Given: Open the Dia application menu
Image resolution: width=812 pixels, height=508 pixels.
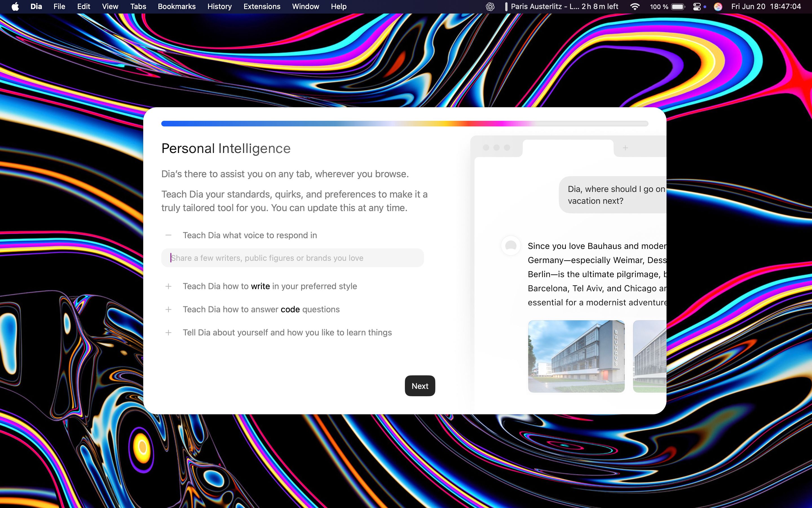Looking at the screenshot, I should (36, 7).
